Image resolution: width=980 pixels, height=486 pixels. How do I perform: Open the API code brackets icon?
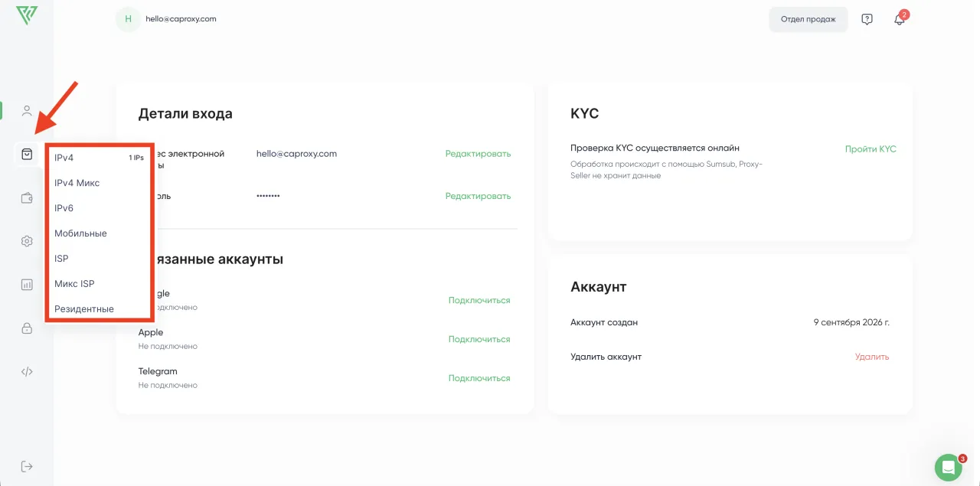27,372
